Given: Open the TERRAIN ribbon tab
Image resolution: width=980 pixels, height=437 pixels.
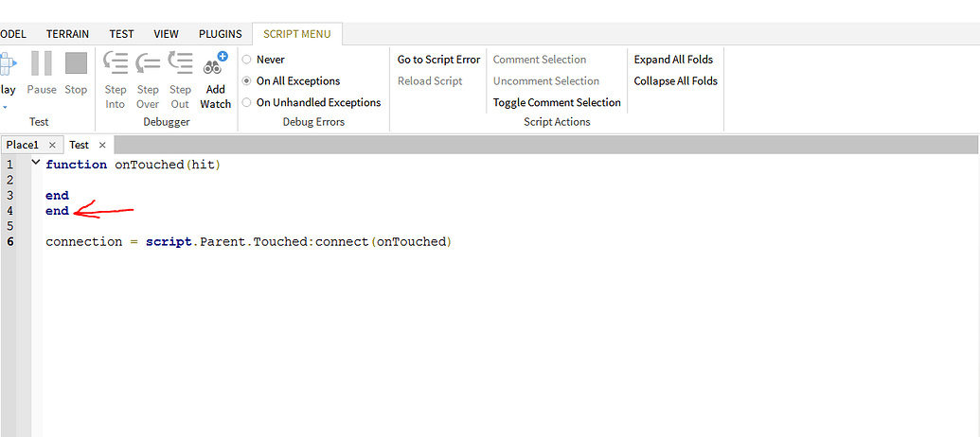Looking at the screenshot, I should [67, 34].
